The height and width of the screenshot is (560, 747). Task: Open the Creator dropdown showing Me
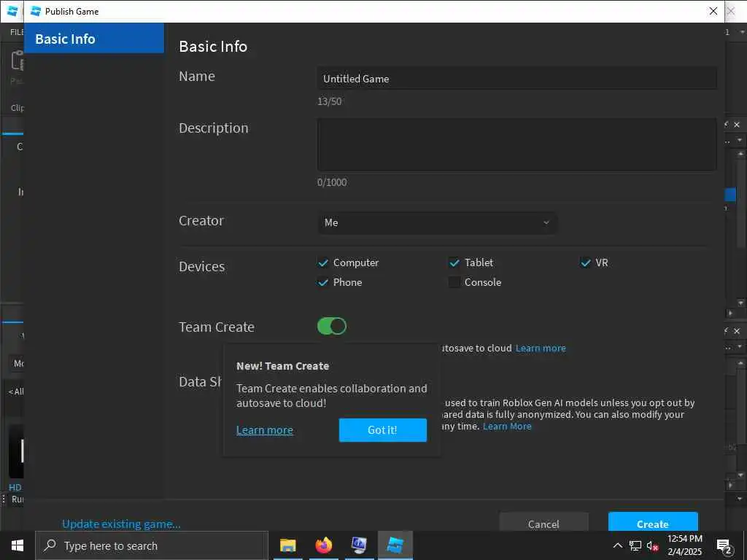coord(437,222)
